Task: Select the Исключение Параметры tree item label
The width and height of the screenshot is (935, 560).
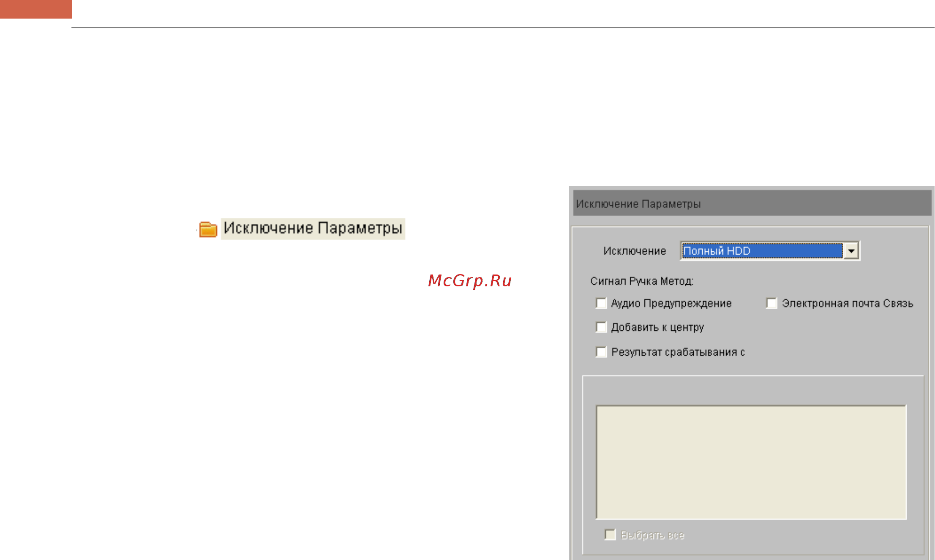Action: pyautogui.click(x=313, y=228)
